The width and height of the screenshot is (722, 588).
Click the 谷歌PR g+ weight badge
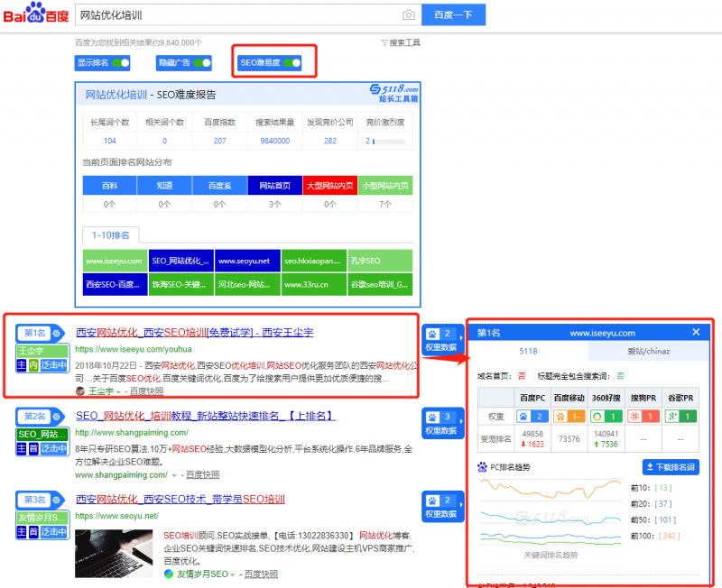(x=680, y=417)
